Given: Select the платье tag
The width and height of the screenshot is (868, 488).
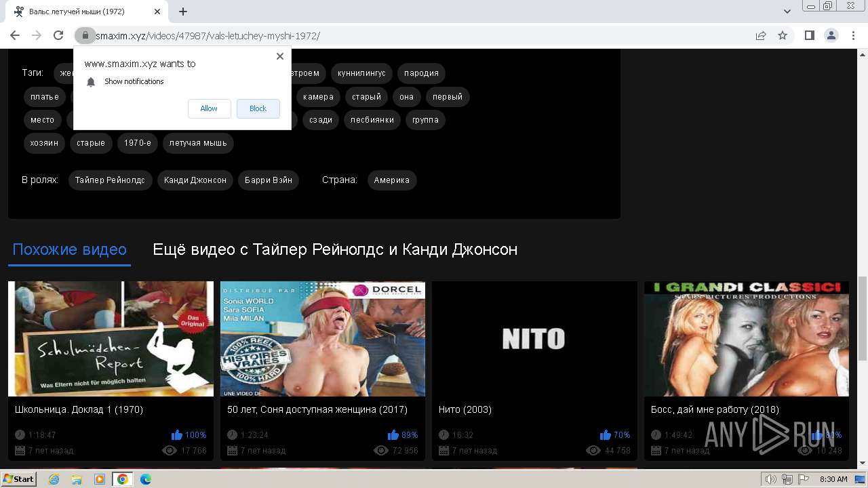Looking at the screenshot, I should (x=45, y=97).
